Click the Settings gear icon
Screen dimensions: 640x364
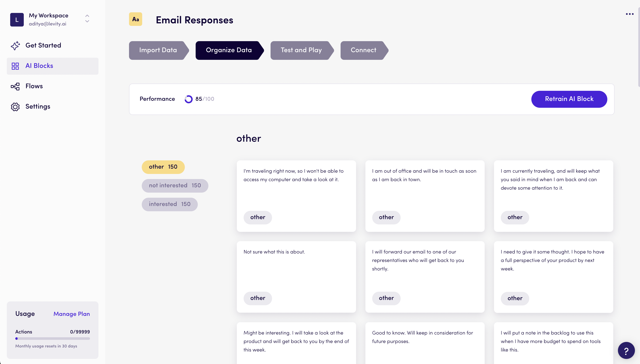tap(15, 106)
